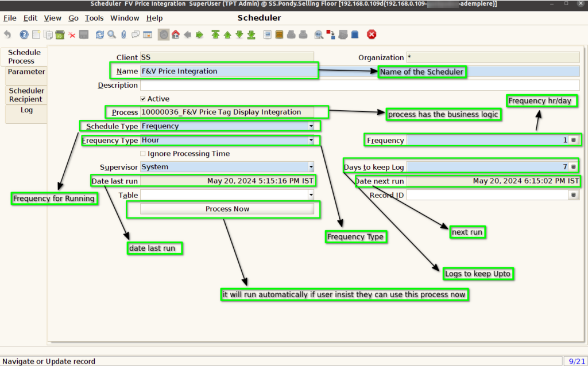This screenshot has width=588, height=366.
Task: Click the Print preview icon
Action: [291, 34]
